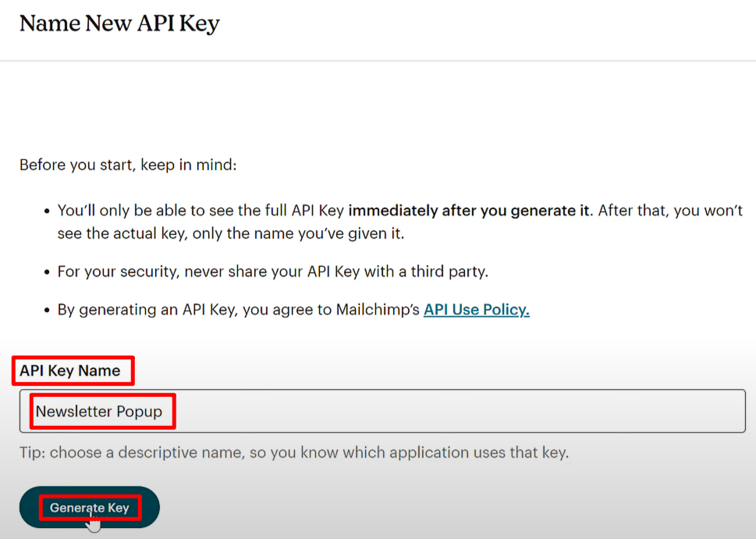
Task: Click the horizontal divider below the page heading
Action: tap(378, 61)
